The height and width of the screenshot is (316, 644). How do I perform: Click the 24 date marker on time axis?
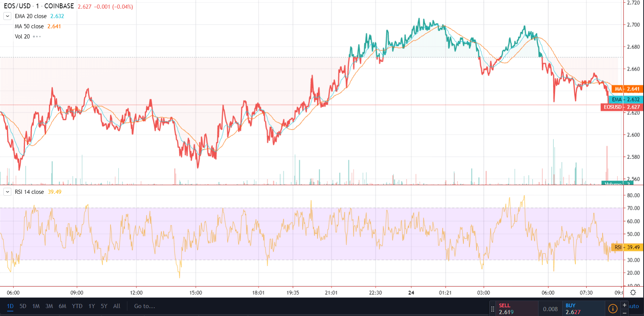411,293
